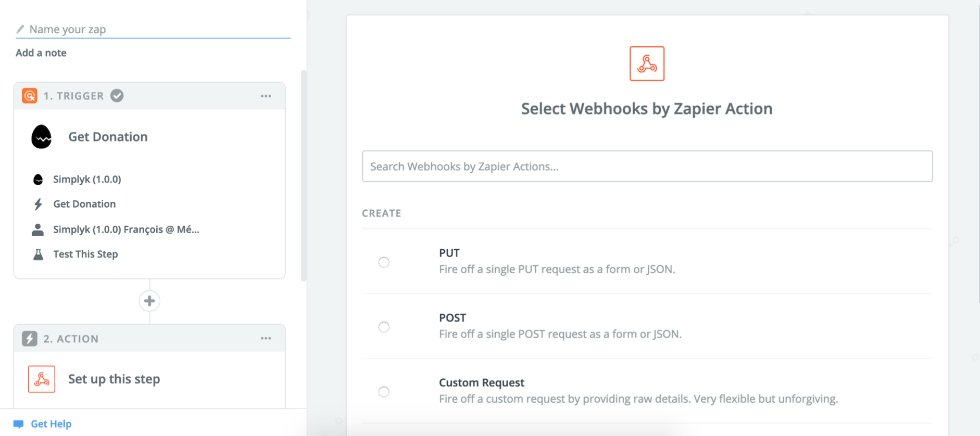The image size is (980, 436).
Task: Click the Get Help chat bubble icon
Action: coord(19,424)
